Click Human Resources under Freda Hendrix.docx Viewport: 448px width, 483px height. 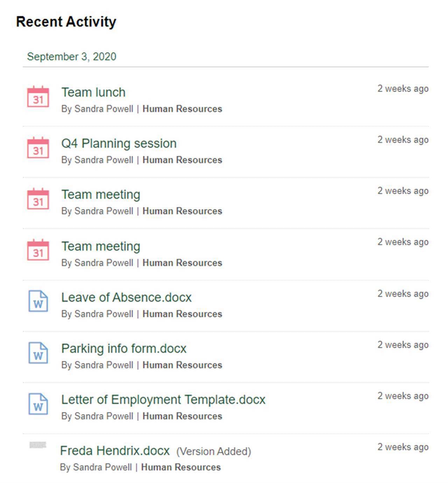coord(181,467)
